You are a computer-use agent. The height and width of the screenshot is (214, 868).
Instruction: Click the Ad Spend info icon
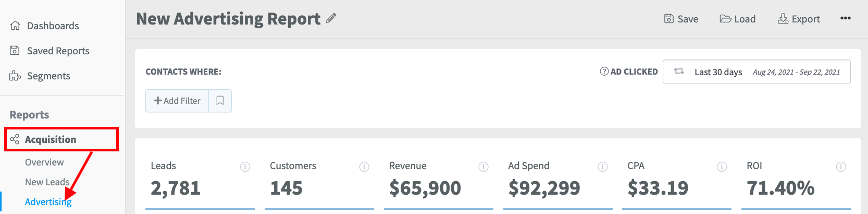click(x=602, y=167)
